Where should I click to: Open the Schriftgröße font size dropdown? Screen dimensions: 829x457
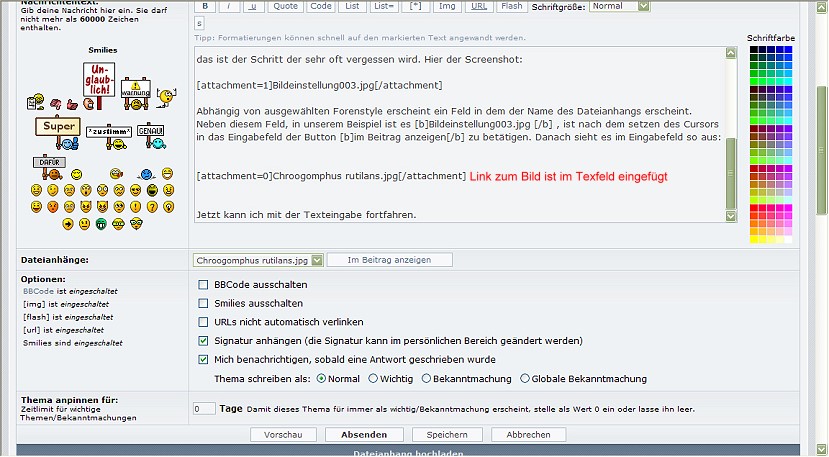pos(620,6)
